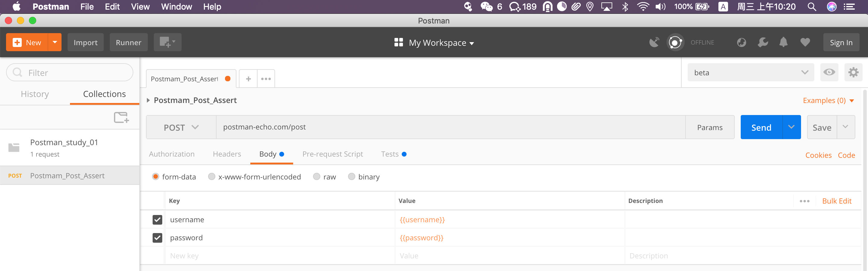Viewport: 868px width, 271px height.
Task: Click the Runner button
Action: pyautogui.click(x=128, y=42)
